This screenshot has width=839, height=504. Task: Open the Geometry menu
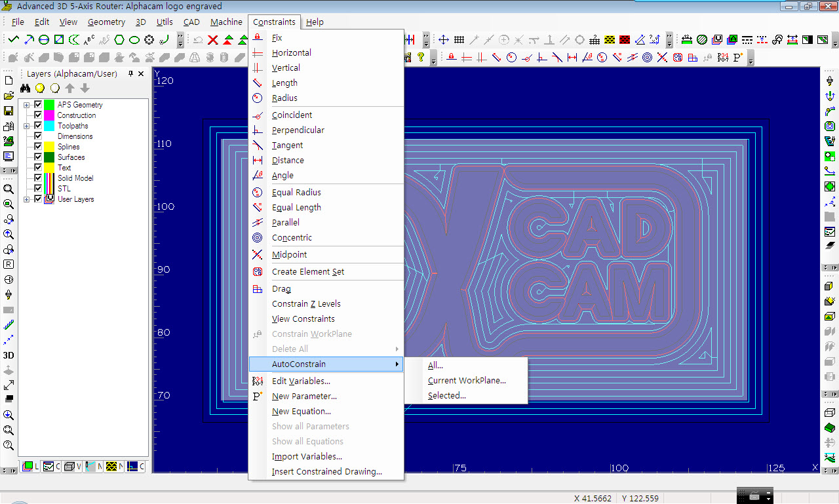click(x=106, y=22)
